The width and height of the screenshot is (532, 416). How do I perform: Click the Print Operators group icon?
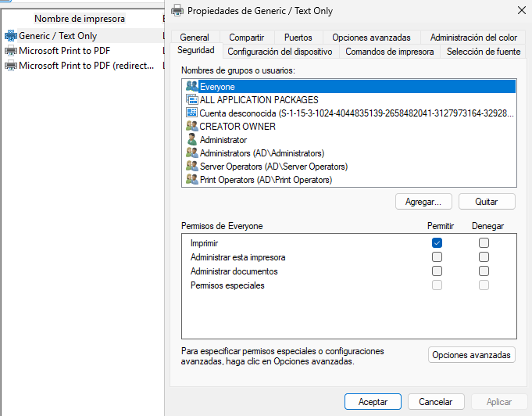(x=192, y=180)
